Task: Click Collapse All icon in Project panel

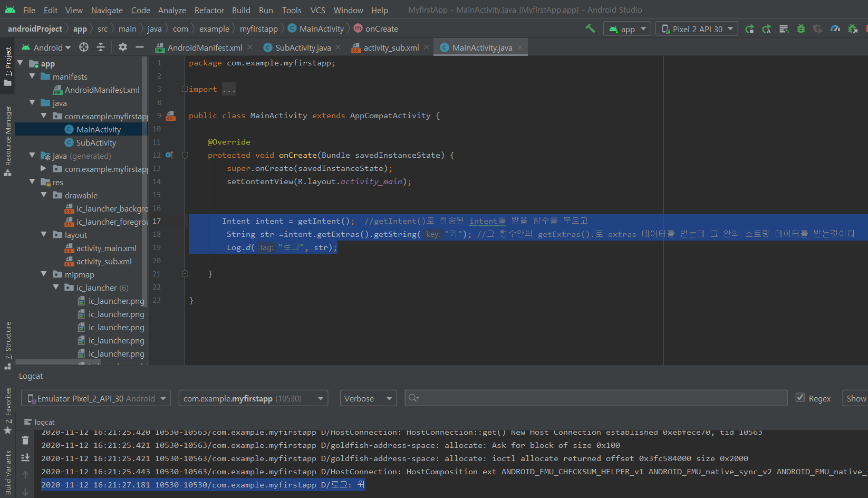Action: click(x=101, y=47)
